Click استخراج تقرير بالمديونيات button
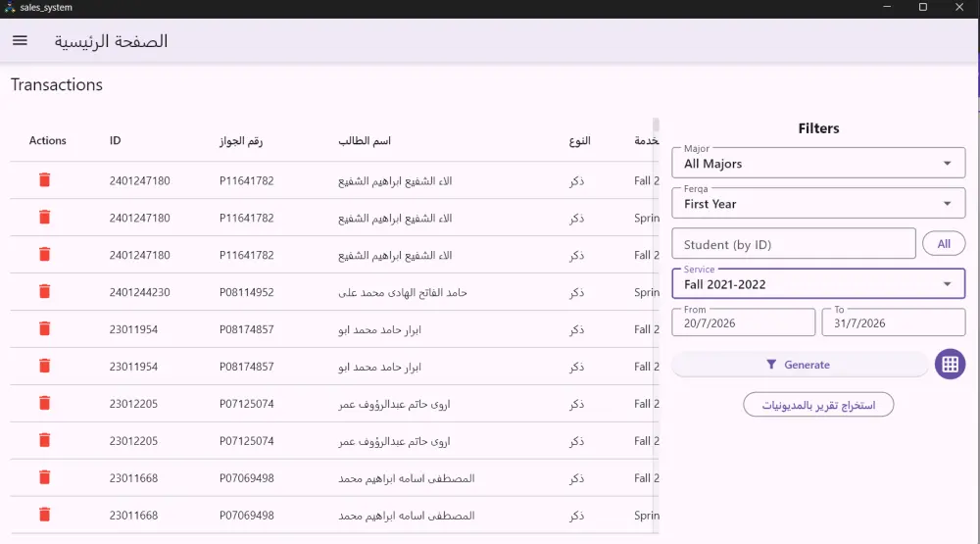The width and height of the screenshot is (980, 544). pos(818,405)
